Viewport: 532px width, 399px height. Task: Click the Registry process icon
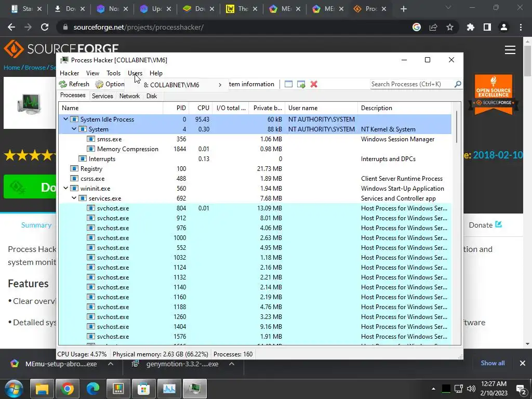click(74, 169)
